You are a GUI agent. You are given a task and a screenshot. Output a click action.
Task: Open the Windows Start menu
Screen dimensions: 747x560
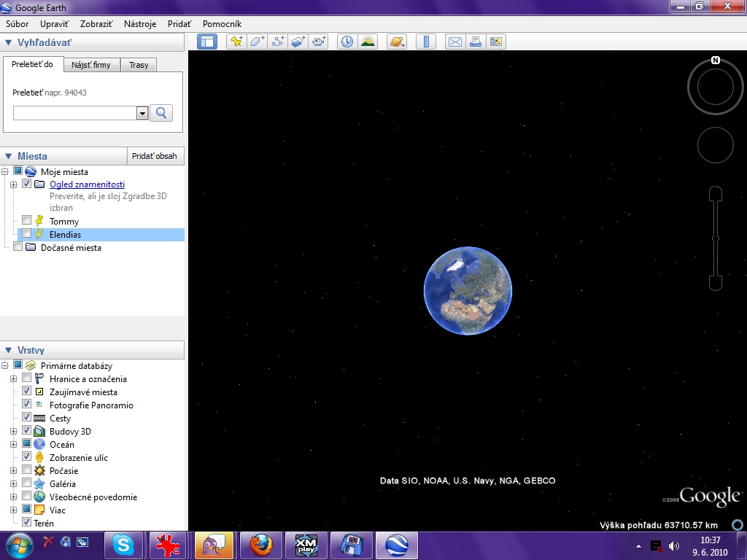[x=18, y=545]
